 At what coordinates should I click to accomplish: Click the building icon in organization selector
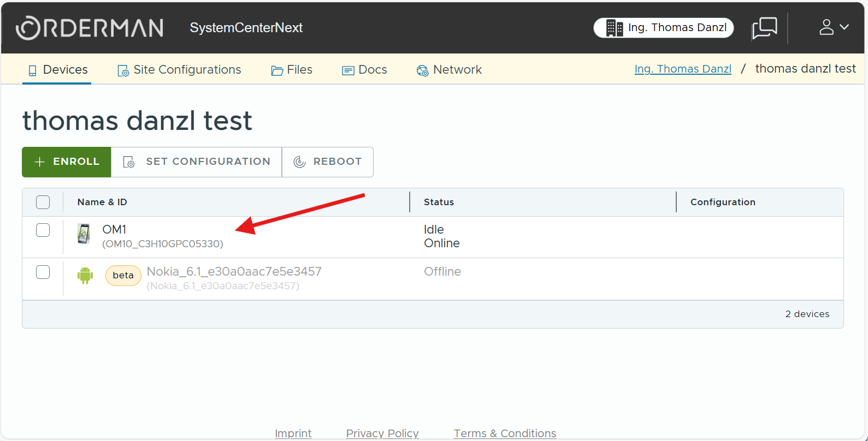(x=614, y=28)
